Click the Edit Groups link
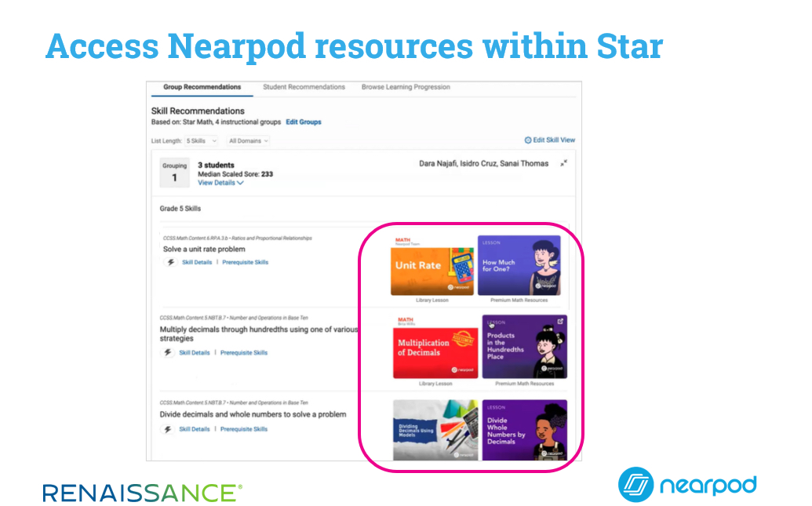 pyautogui.click(x=304, y=122)
